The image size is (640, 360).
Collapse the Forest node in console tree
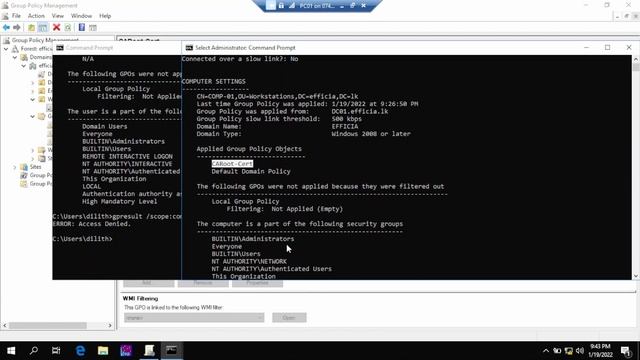pyautogui.click(x=6, y=49)
